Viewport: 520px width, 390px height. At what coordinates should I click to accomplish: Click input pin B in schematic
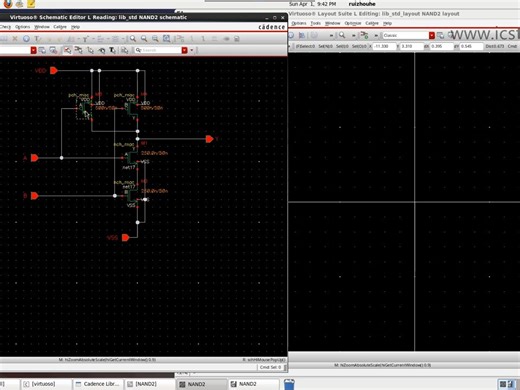coord(35,196)
